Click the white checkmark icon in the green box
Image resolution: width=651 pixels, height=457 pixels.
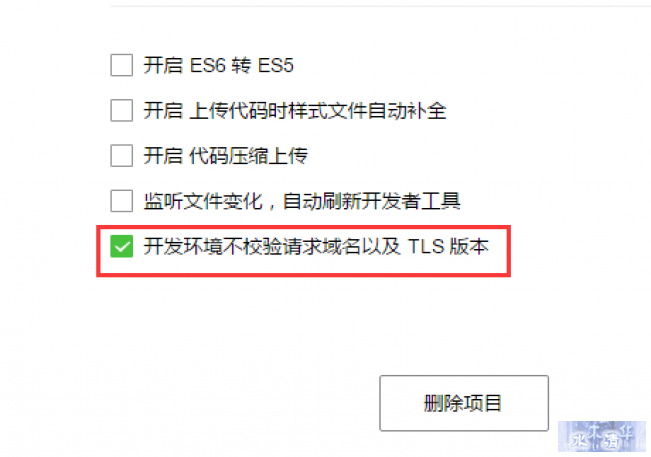coord(122,247)
